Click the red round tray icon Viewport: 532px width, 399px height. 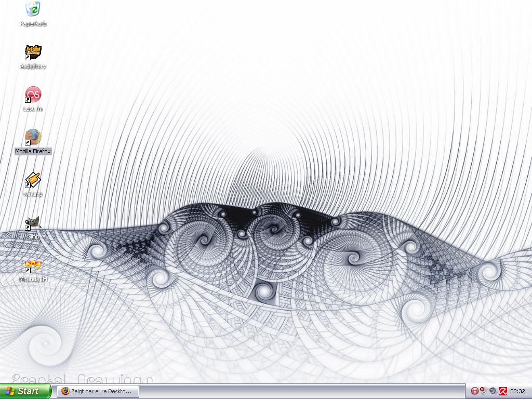pos(474,391)
